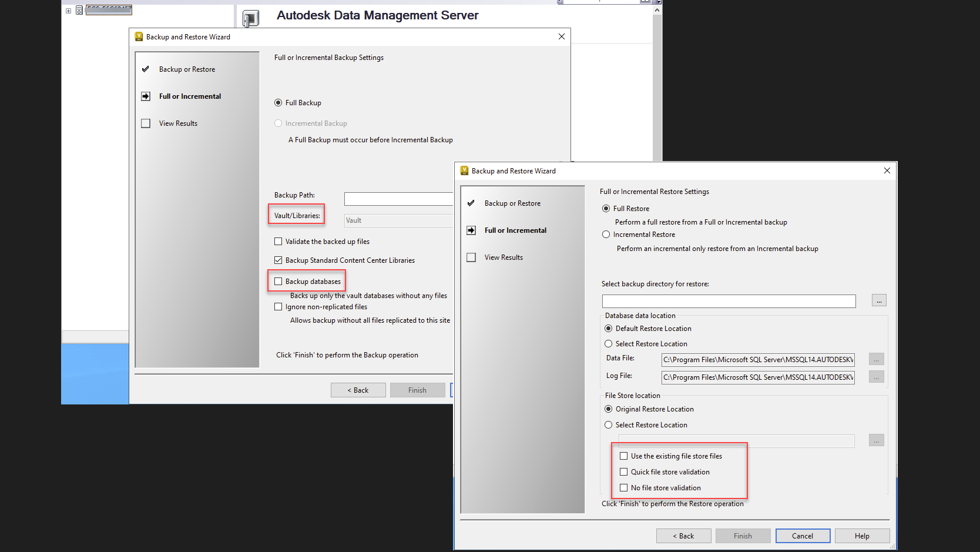
Task: Click the 'View Results' step label in the Backup Settings wizard
Action: pos(179,123)
